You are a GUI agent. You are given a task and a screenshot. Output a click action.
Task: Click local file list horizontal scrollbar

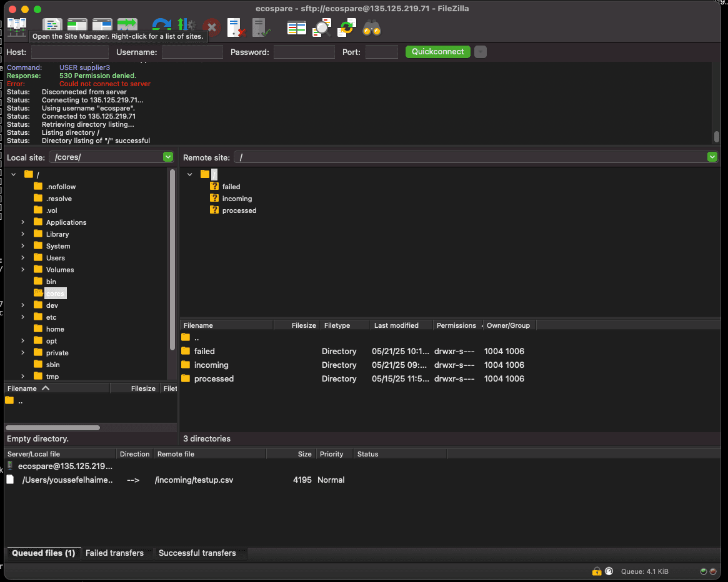click(52, 428)
